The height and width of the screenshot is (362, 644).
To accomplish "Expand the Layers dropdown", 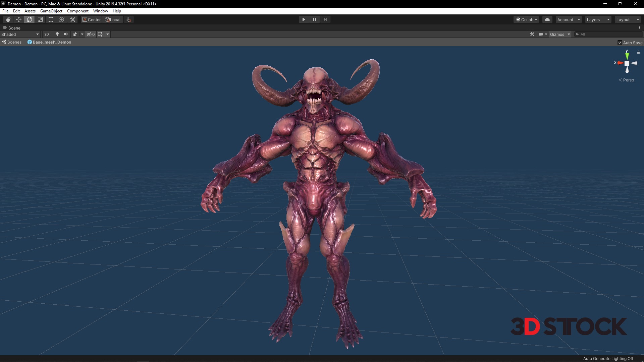I will click(598, 19).
